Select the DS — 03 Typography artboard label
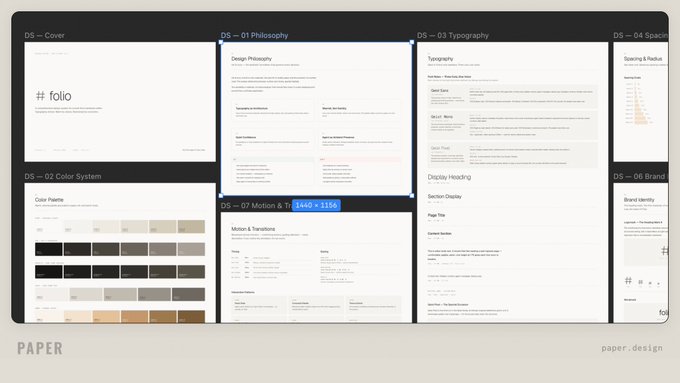Screen dimensions: 680x383 (x=453, y=35)
